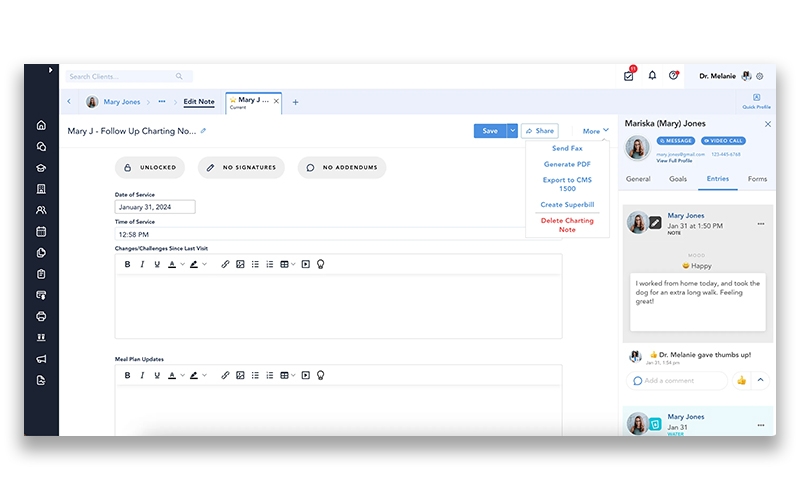Select Generate PDF from the More menu
Image resolution: width=800 pixels, height=500 pixels.
point(566,163)
